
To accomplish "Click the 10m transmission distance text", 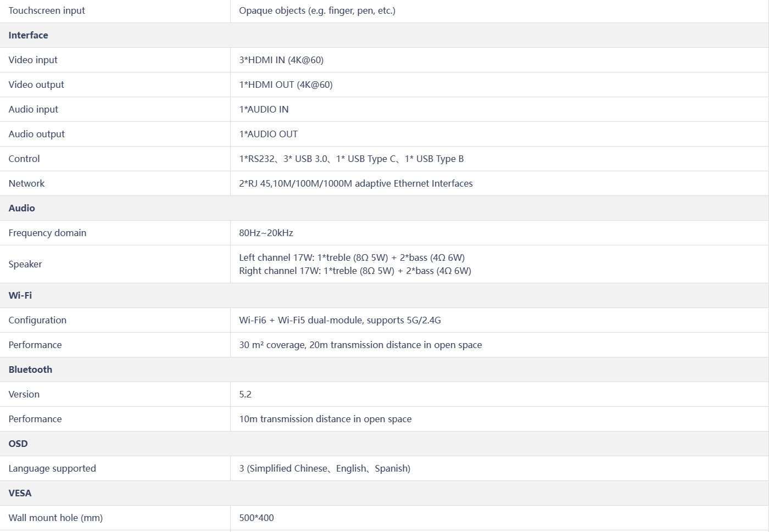I will (325, 419).
